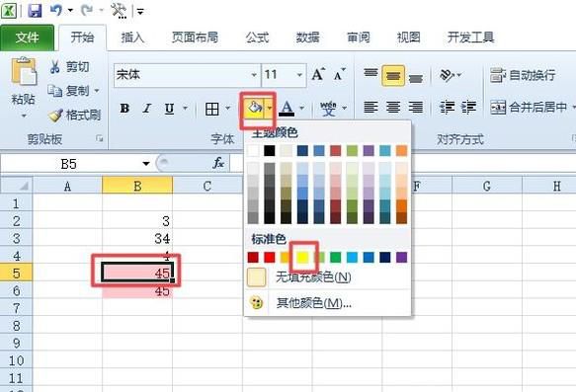Toggle Italic formatting
This screenshot has width=576, height=392.
click(147, 109)
